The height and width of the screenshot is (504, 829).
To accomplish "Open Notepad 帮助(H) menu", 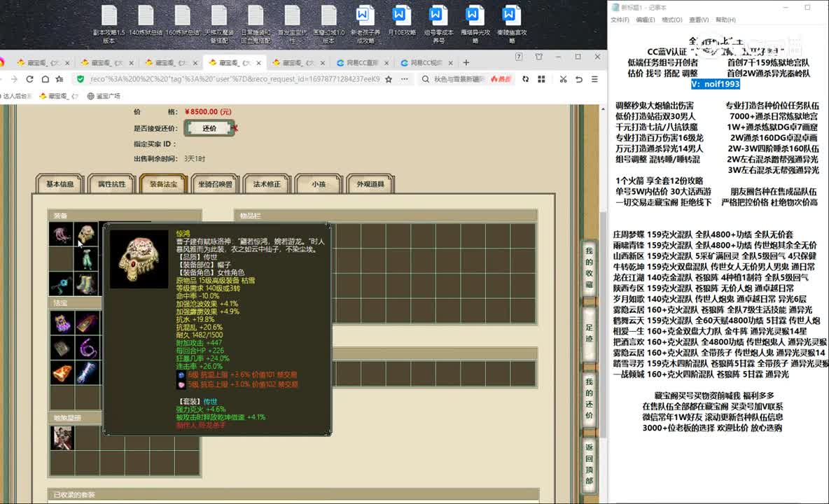I will click(x=725, y=20).
